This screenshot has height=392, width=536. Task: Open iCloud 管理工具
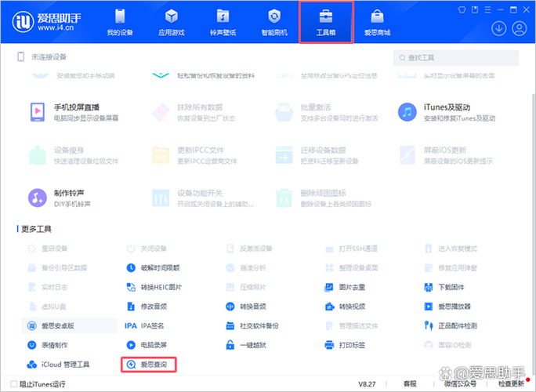tap(58, 365)
